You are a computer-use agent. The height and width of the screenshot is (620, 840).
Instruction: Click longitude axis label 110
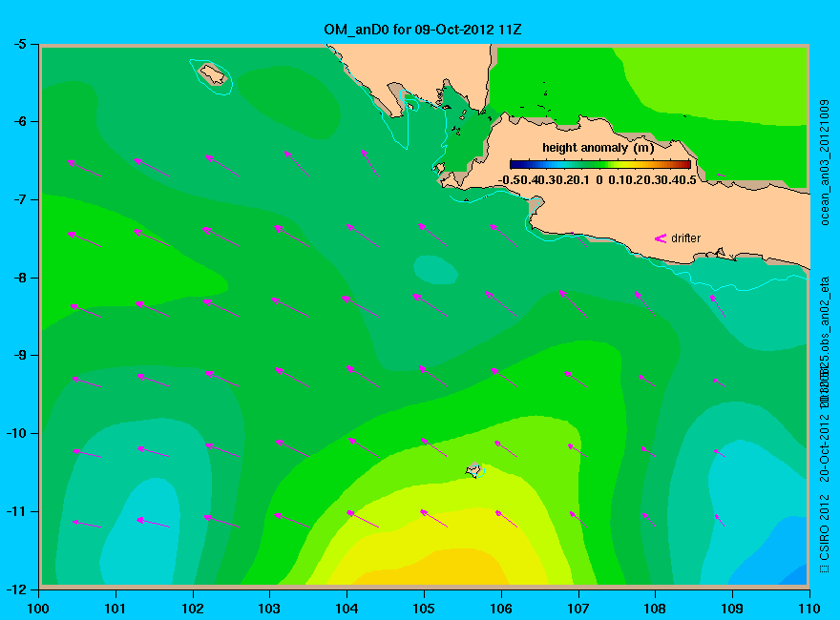click(808, 609)
